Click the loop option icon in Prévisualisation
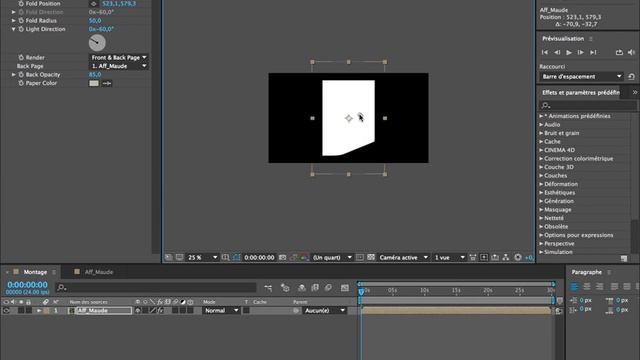 [x=619, y=52]
